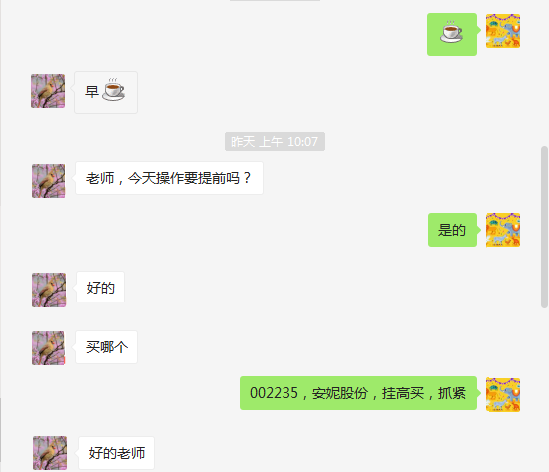This screenshot has width=549, height=472.
Task: Open elephant avatar beside 002235 message
Action: (x=503, y=394)
